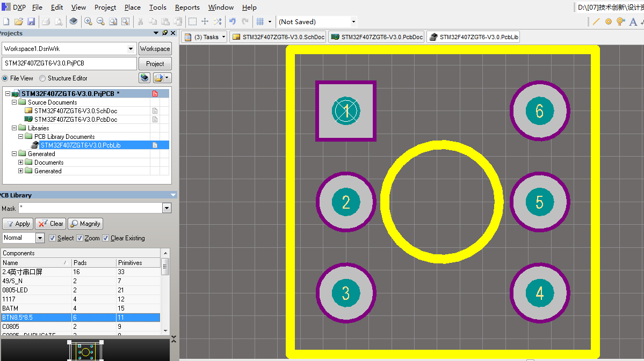Open the Normal mode dropdown
Viewport: 644px width, 361px height.
40,238
